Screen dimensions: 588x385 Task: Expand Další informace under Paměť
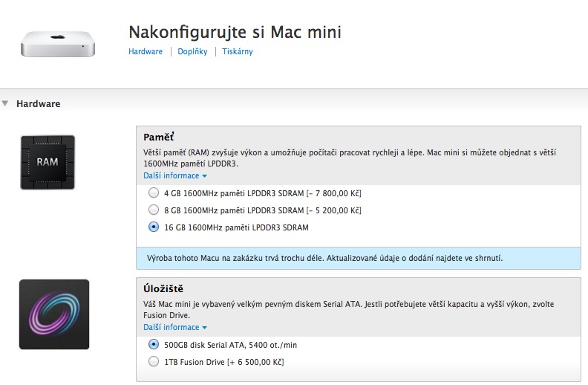pos(175,176)
